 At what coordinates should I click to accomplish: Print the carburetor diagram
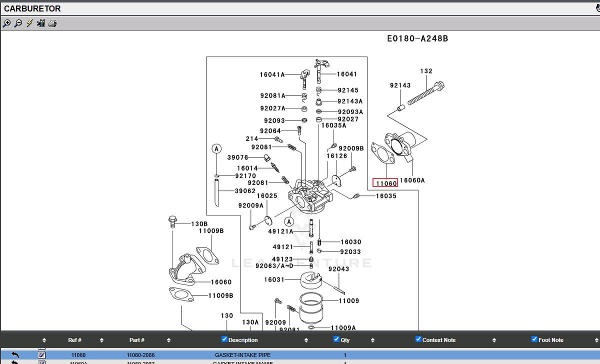[x=52, y=23]
